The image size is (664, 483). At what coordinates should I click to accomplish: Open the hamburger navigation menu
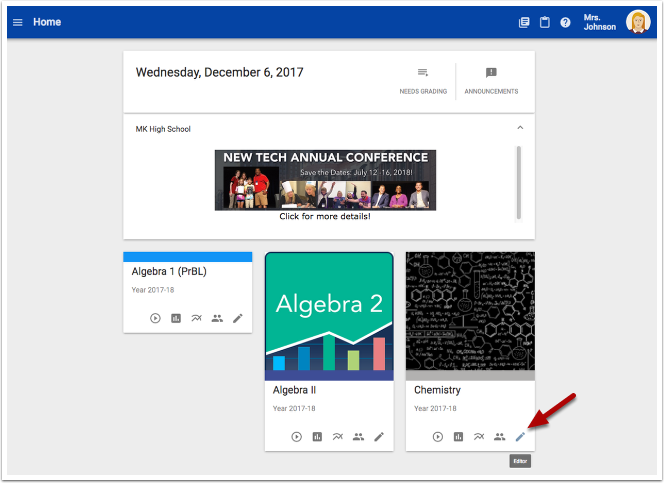pyautogui.click(x=17, y=22)
